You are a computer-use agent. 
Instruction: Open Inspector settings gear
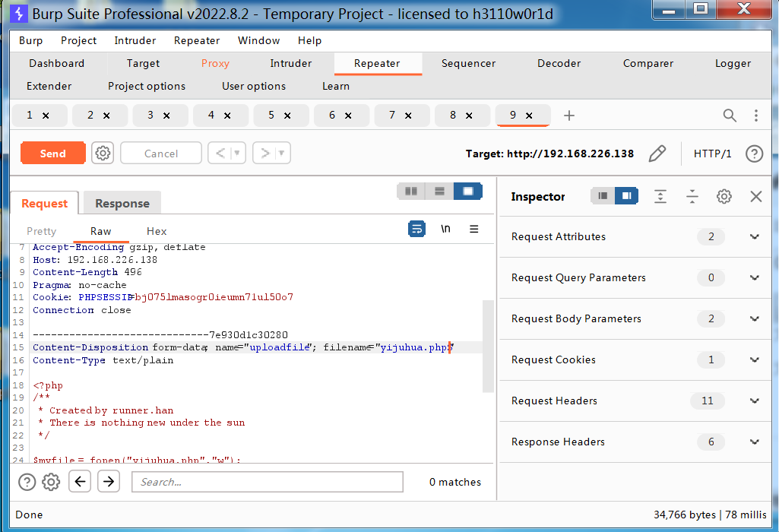coord(724,196)
